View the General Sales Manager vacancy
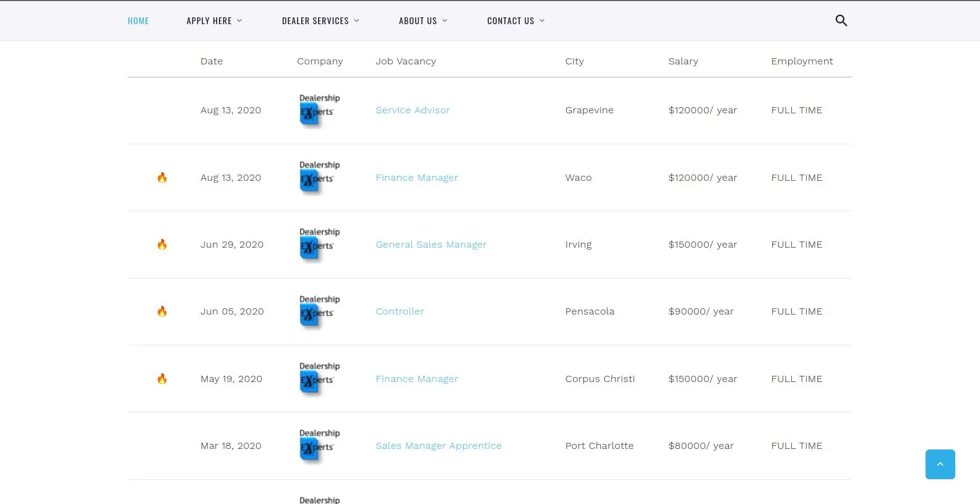 pos(431,245)
